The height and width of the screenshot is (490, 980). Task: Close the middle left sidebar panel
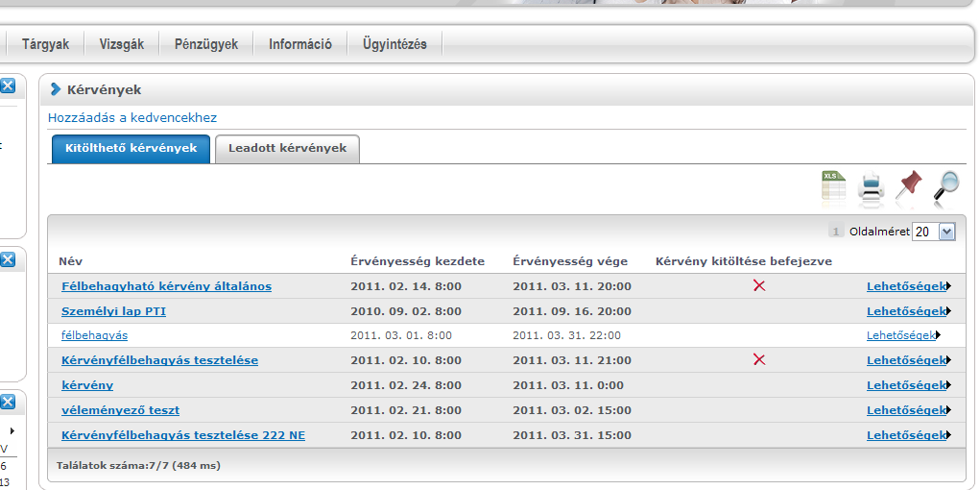[x=7, y=259]
